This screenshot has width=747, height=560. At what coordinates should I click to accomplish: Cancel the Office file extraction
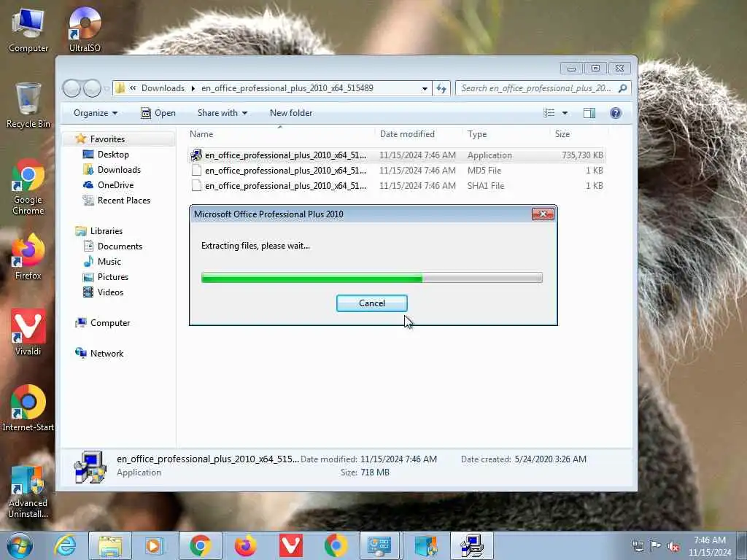click(371, 303)
